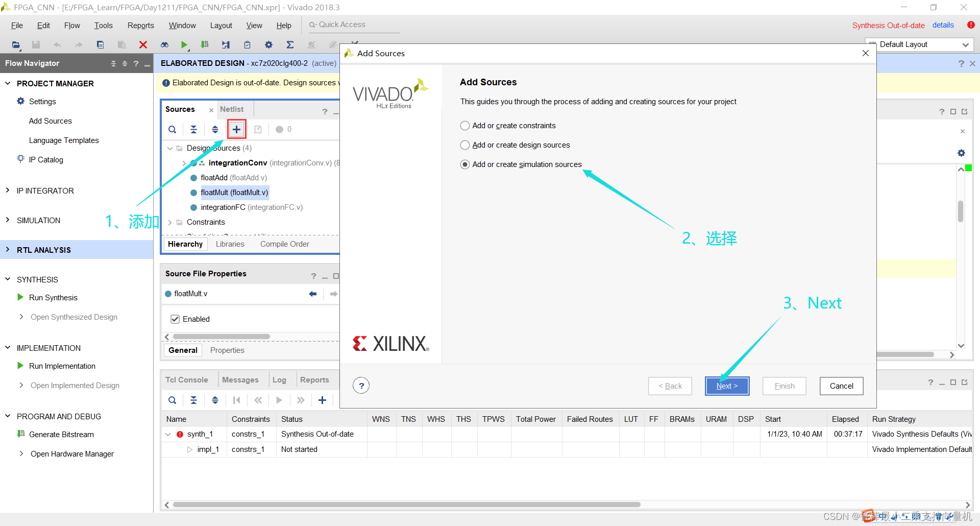Screen dimensions: 980x526
Task: Open the Default Layout dropdown
Action: tap(919, 44)
